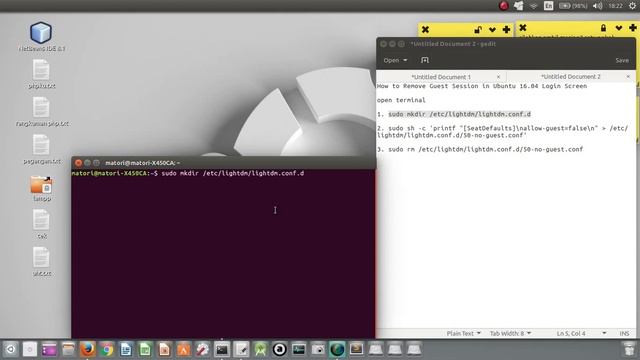Close the Untitled Document 1 tab
Image resolution: width=640 pixels, height=360 pixels.
pos(498,77)
